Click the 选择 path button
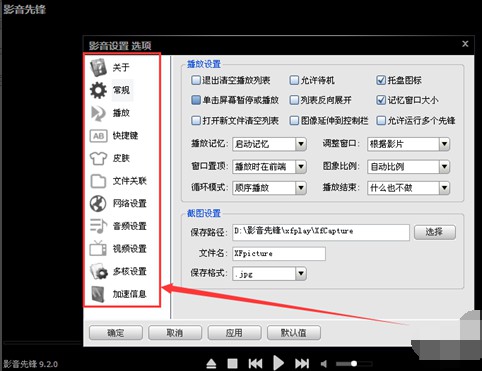The width and height of the screenshot is (482, 371). 435,232
